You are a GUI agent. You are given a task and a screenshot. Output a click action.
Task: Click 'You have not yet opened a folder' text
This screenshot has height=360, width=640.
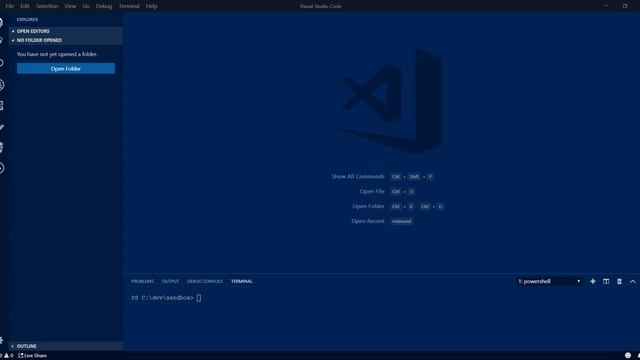coord(57,54)
